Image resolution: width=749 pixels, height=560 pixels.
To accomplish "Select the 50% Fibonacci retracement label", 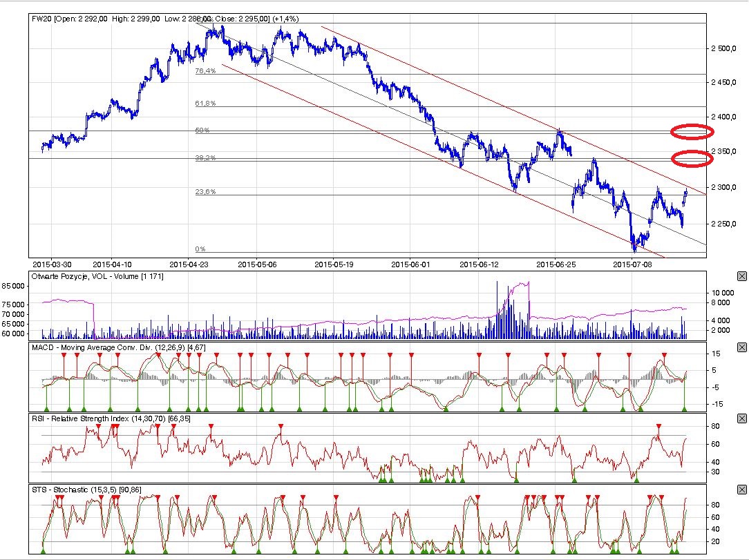I will tap(201, 130).
